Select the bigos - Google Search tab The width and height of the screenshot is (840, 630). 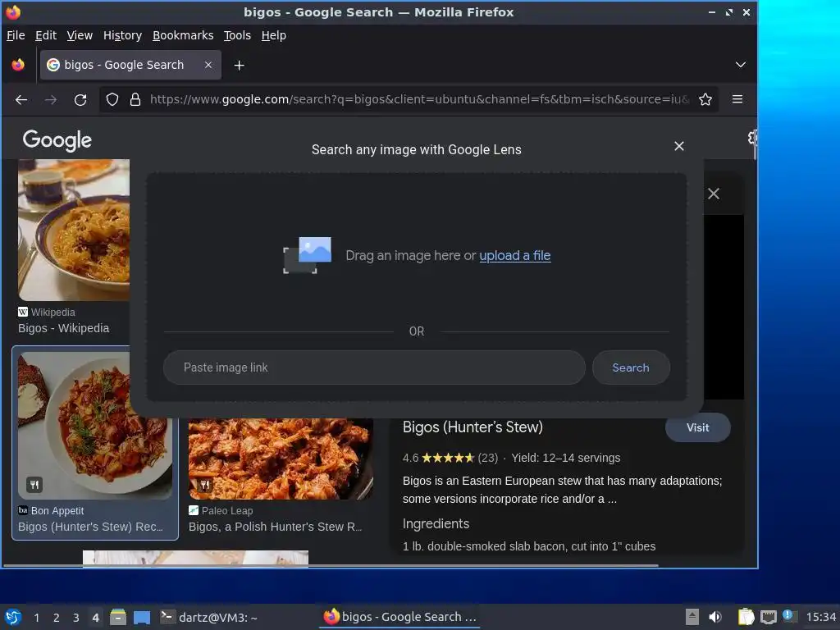[x=130, y=65]
